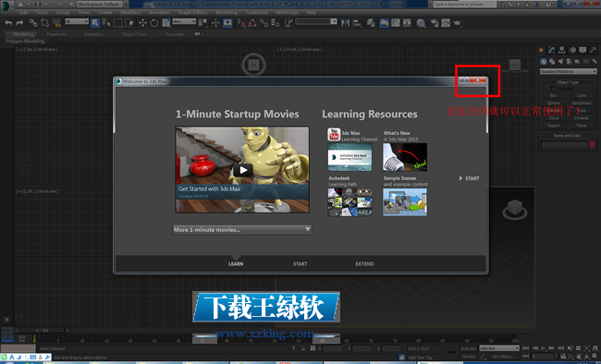Click the Create panel tab icon
The image size is (601, 364).
(x=541, y=50)
